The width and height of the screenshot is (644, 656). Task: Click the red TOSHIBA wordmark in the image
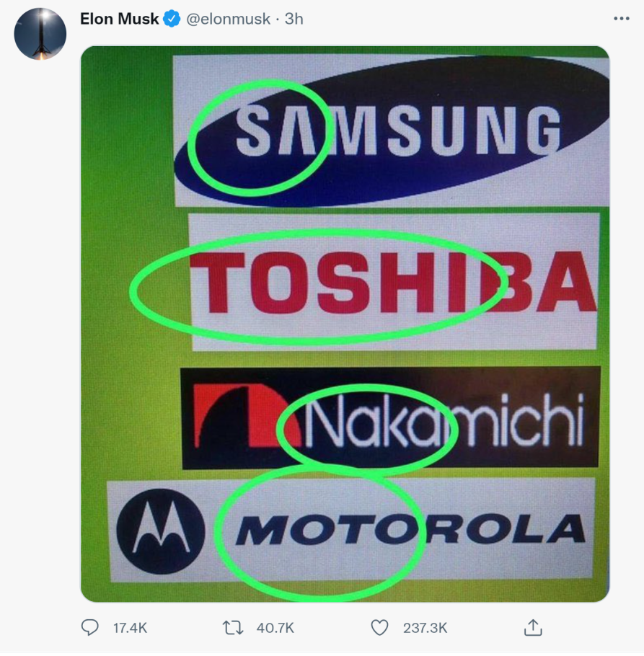click(393, 283)
